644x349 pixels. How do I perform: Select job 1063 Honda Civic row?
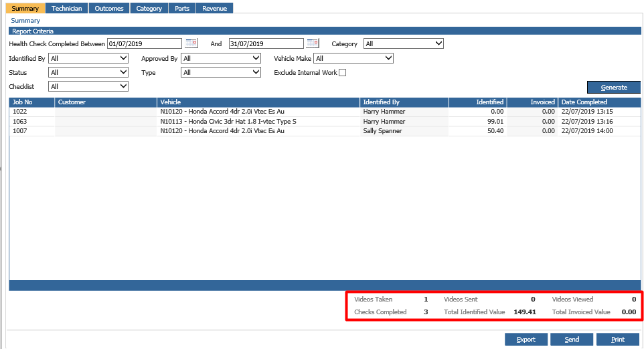[x=228, y=122]
